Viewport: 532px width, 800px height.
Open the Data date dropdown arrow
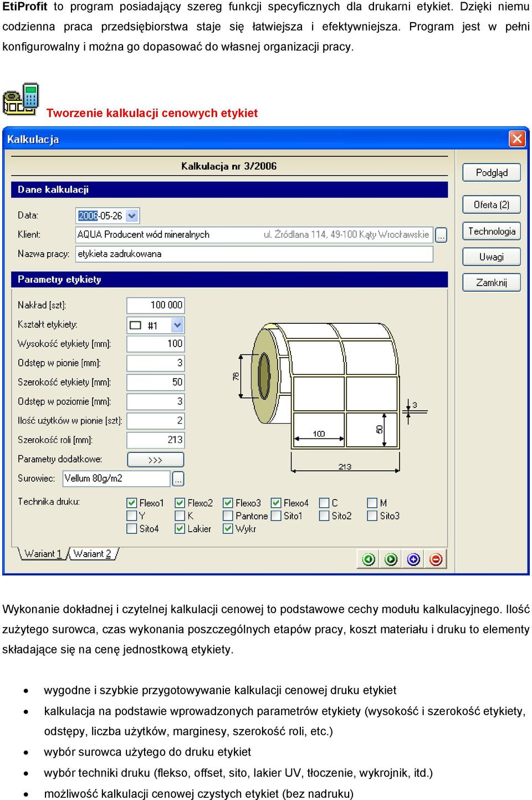click(x=132, y=216)
